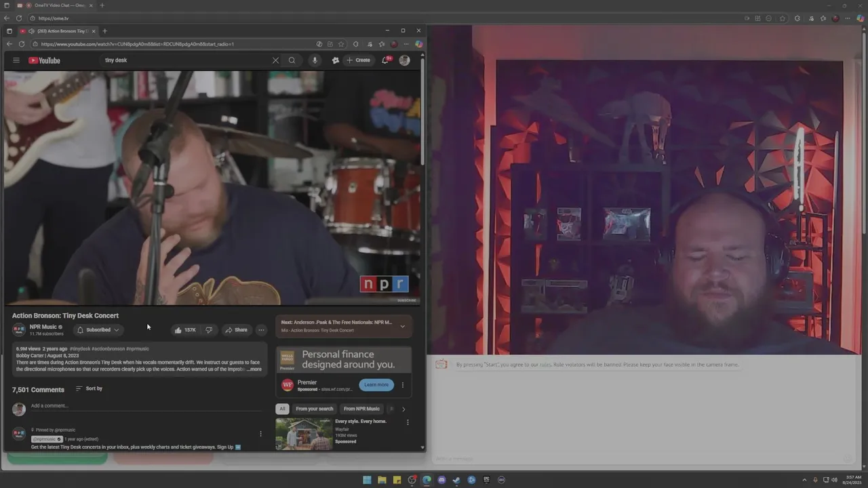This screenshot has height=488, width=868.
Task: Open the taskbar clock showing 3:57 AM
Action: (851, 480)
